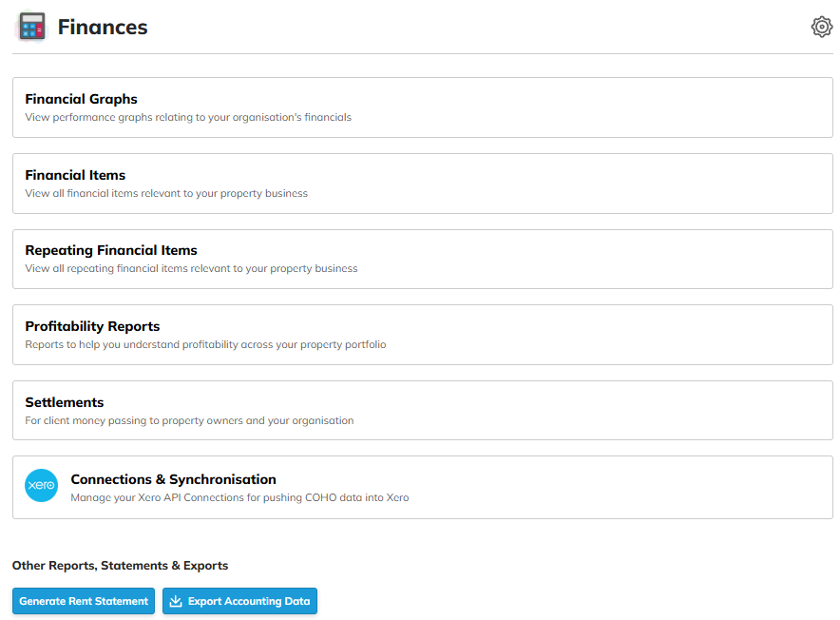
Task: Click the Xero logo icon
Action: (42, 486)
